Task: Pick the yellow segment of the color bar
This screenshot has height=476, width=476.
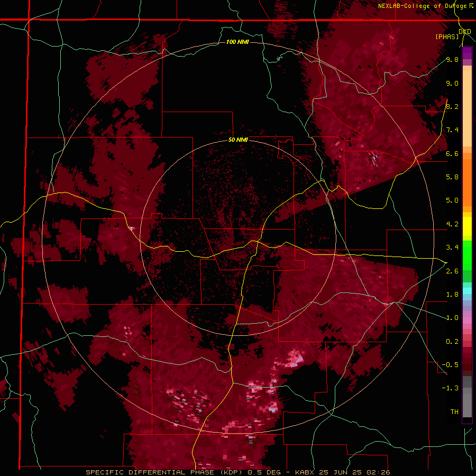Action: (x=467, y=226)
